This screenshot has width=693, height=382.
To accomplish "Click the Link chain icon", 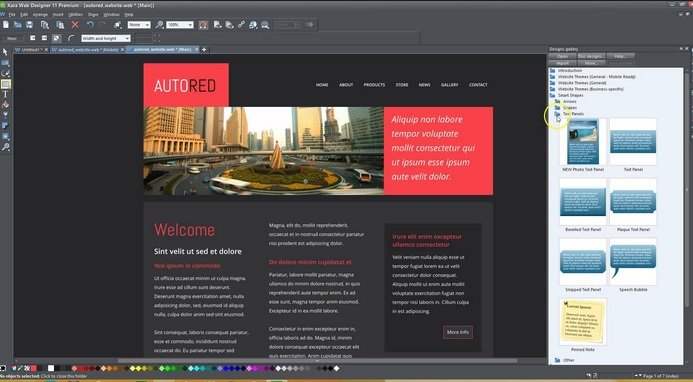I will 241,25.
